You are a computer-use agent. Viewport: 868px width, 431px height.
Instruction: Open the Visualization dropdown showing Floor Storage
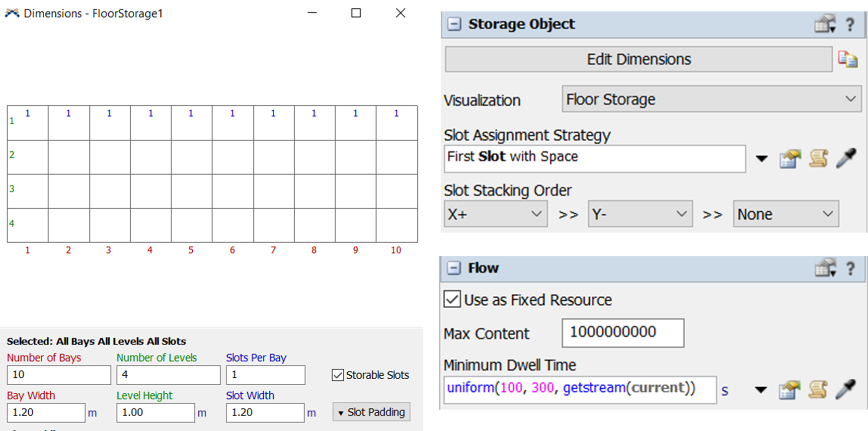point(711,99)
